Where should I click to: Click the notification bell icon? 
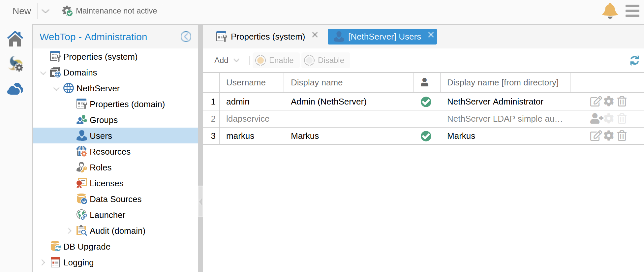pyautogui.click(x=609, y=11)
